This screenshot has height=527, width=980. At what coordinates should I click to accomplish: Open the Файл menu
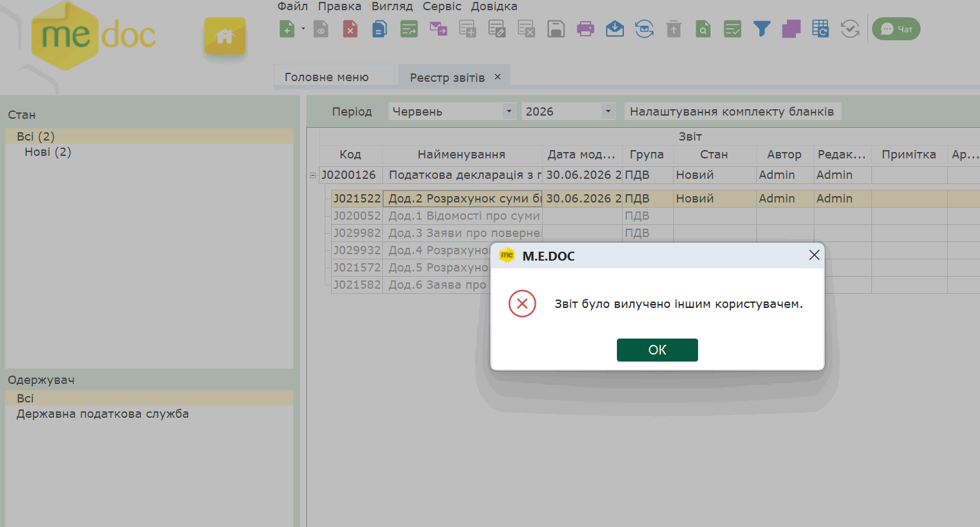293,6
